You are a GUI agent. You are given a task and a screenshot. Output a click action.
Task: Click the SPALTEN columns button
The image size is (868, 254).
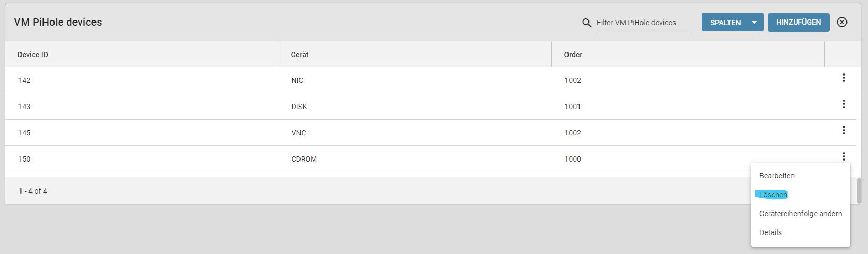tap(725, 23)
